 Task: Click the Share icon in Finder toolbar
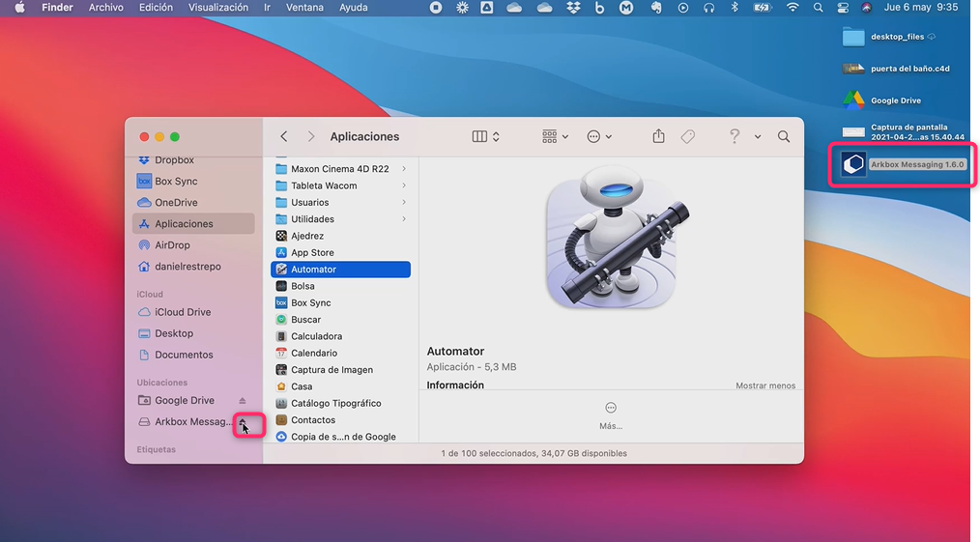(658, 137)
